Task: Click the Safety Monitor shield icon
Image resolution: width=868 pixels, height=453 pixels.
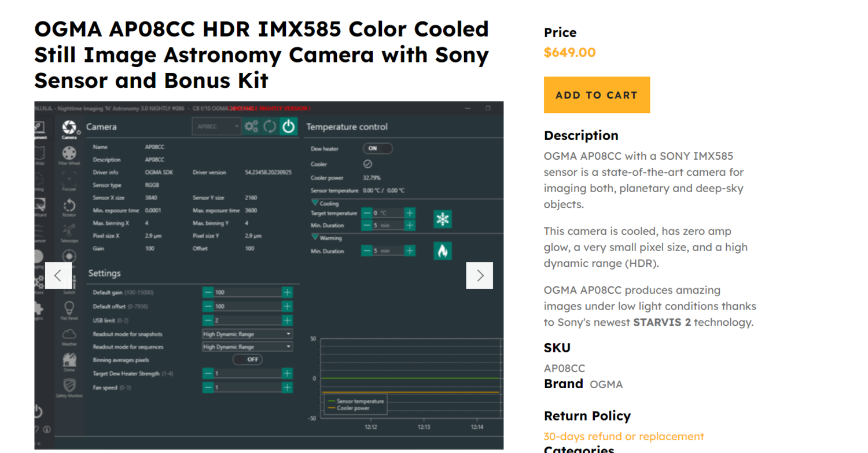Action: pos(69,386)
